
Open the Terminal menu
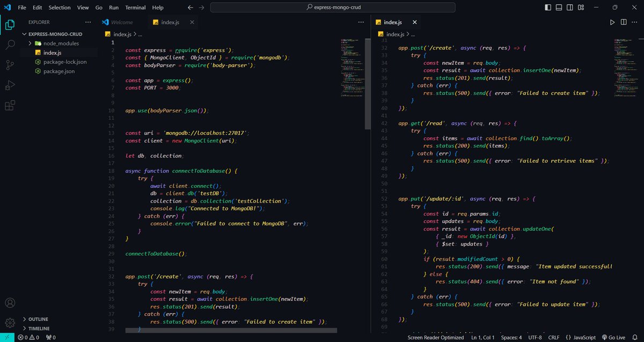point(135,8)
